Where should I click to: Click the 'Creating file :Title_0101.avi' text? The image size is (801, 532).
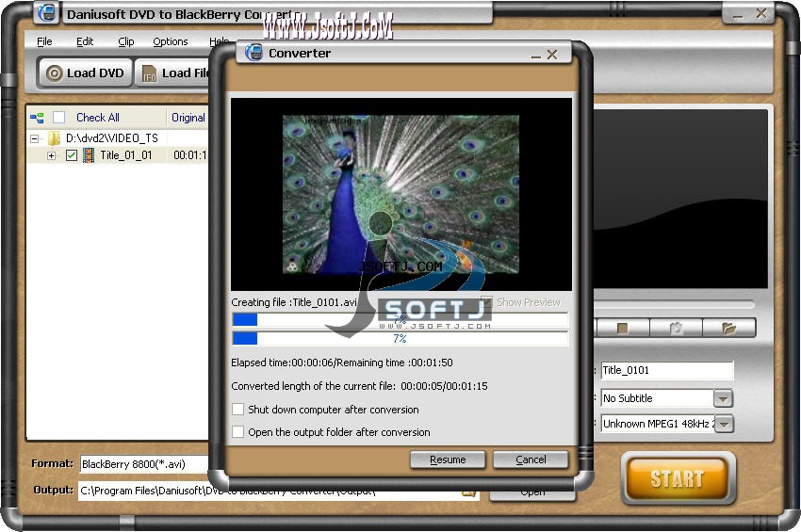(x=294, y=302)
